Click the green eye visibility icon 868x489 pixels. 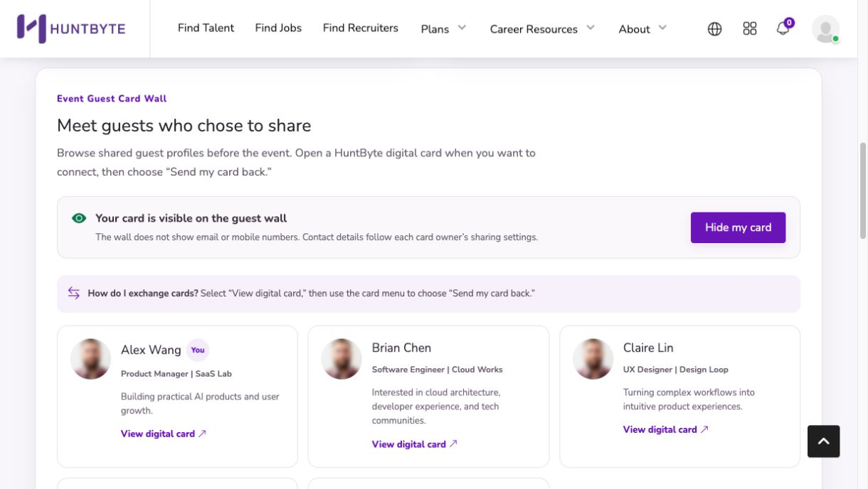pos(79,218)
